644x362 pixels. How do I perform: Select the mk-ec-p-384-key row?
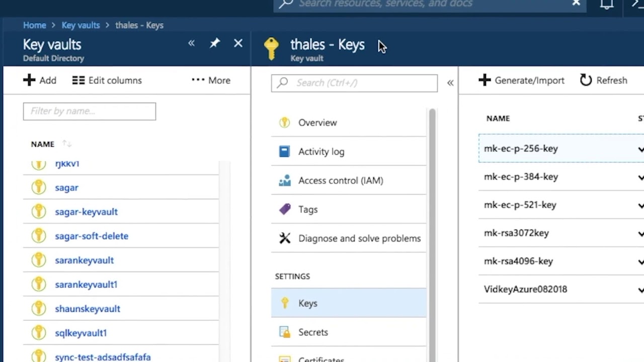pyautogui.click(x=561, y=176)
